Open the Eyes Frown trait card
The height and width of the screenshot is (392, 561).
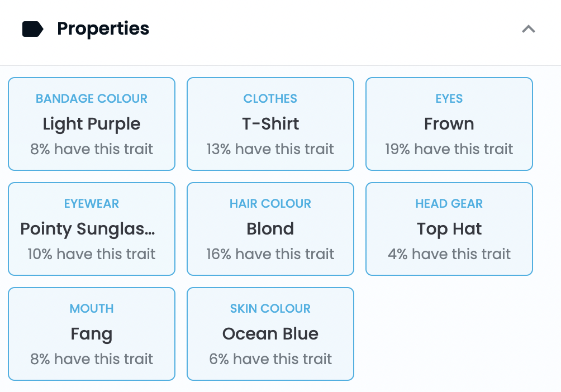tap(449, 124)
